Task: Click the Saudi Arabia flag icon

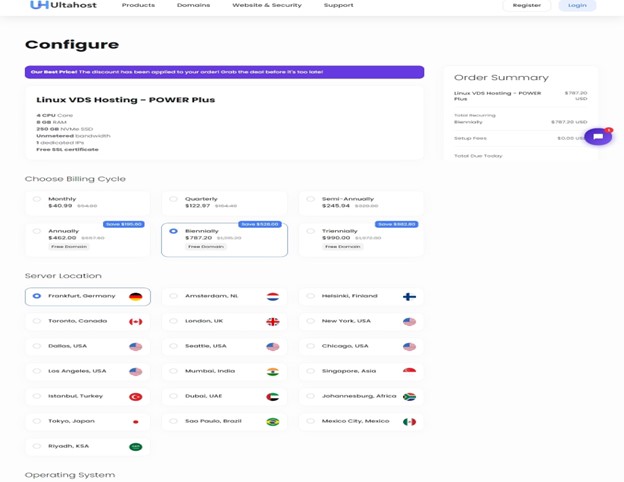Action: pos(136,447)
